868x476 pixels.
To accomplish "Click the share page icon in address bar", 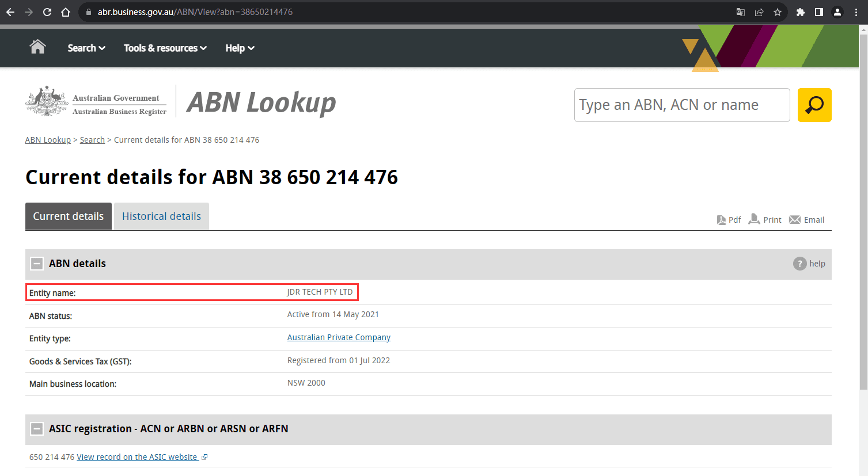I will (759, 12).
